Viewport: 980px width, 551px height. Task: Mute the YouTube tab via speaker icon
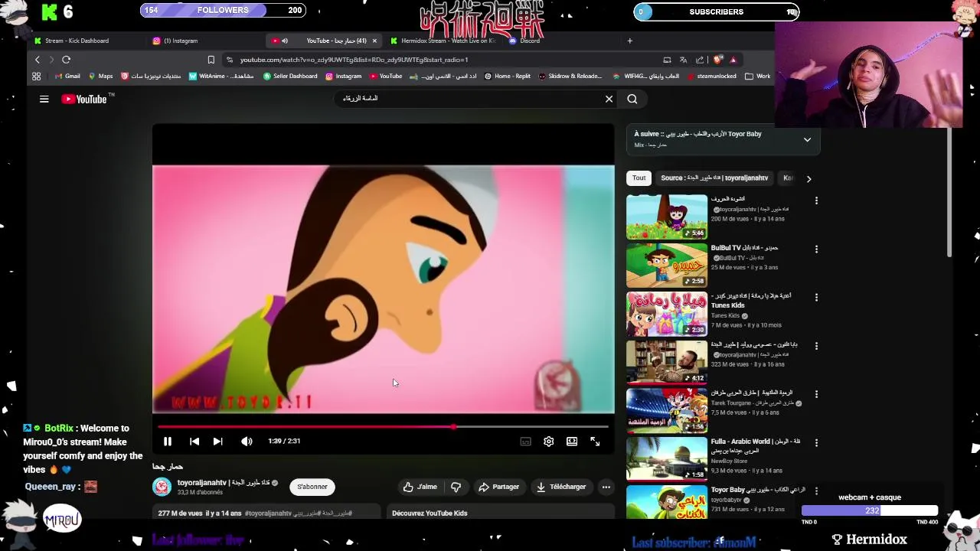[x=285, y=41]
